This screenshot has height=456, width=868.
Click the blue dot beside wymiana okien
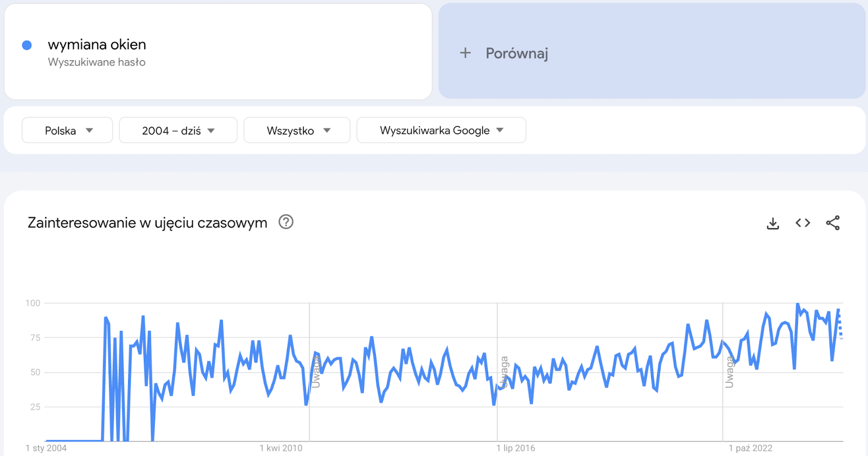[x=27, y=46]
